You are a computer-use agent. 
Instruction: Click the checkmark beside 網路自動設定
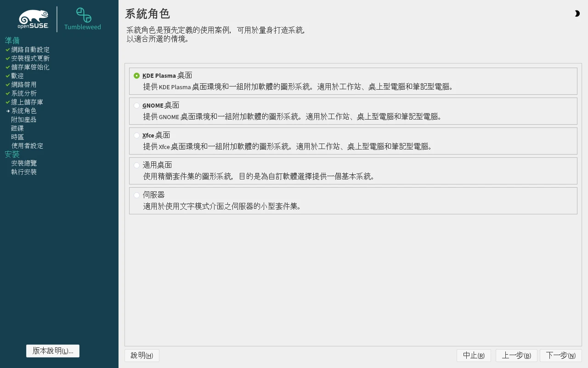click(x=8, y=50)
